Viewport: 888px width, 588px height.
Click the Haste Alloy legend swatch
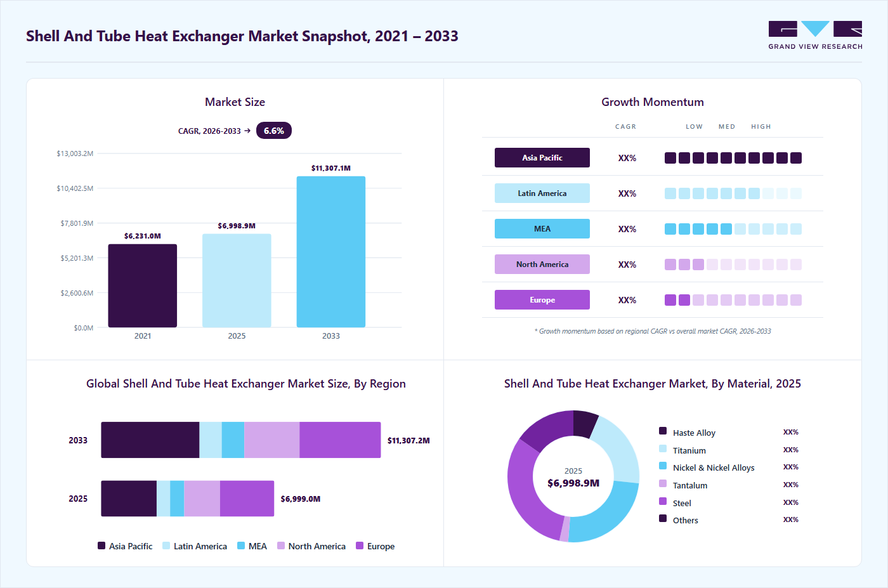click(x=663, y=431)
